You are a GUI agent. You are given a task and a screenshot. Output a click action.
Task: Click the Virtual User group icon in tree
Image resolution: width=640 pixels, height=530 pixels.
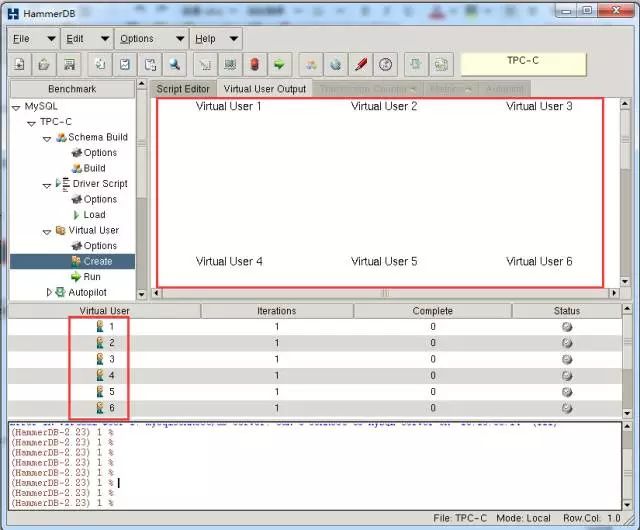pyautogui.click(x=60, y=230)
